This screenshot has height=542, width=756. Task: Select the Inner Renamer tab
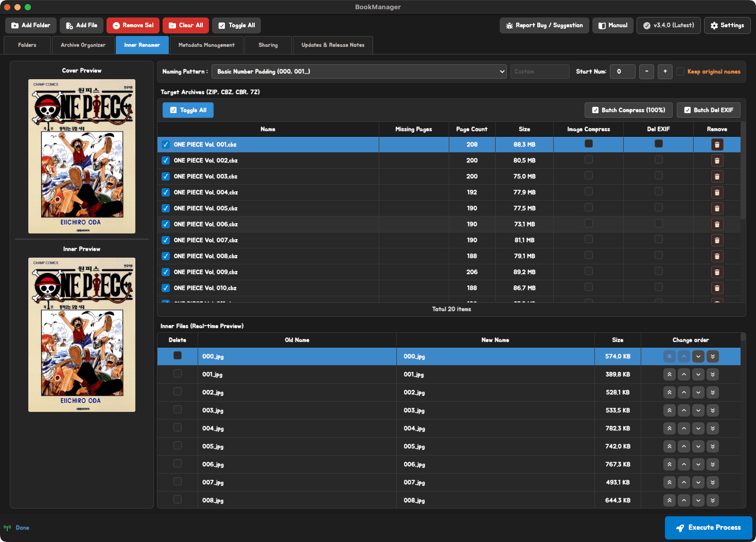coord(142,45)
